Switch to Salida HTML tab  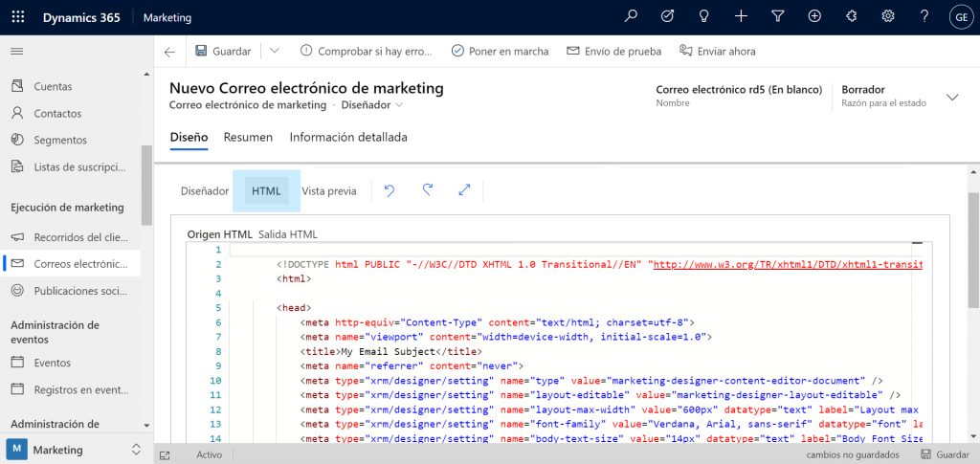pos(287,234)
